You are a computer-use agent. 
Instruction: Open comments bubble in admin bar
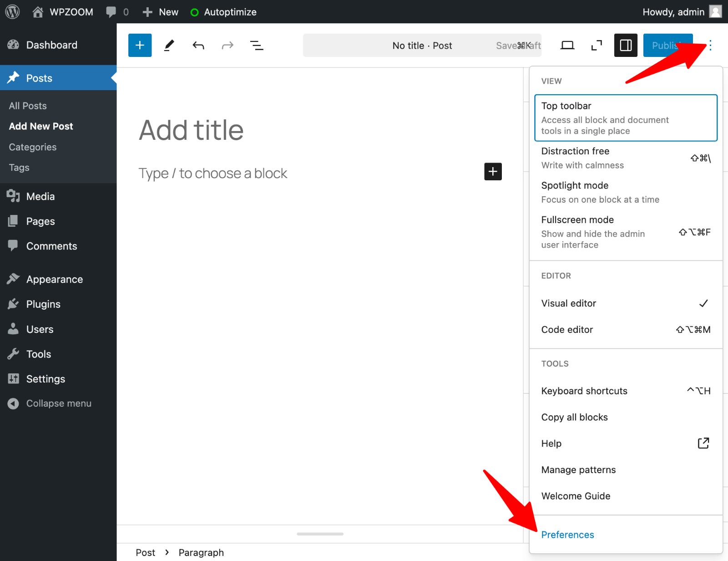117,12
